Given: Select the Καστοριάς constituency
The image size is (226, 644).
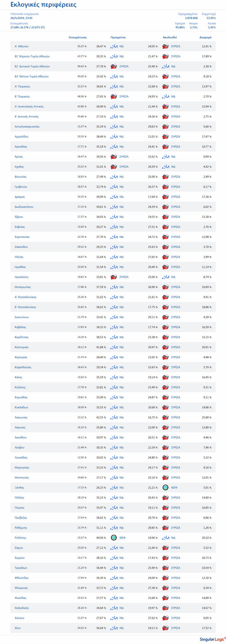Looking at the screenshot, I should tap(22, 347).
